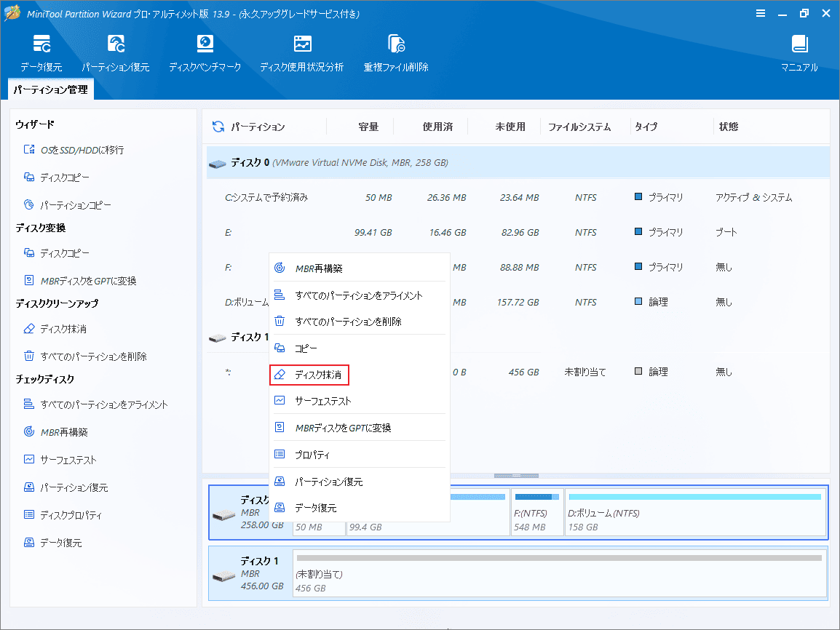The image size is (840, 630).
Task: Choose パーティション復元 in context menu
Action: tap(360, 481)
